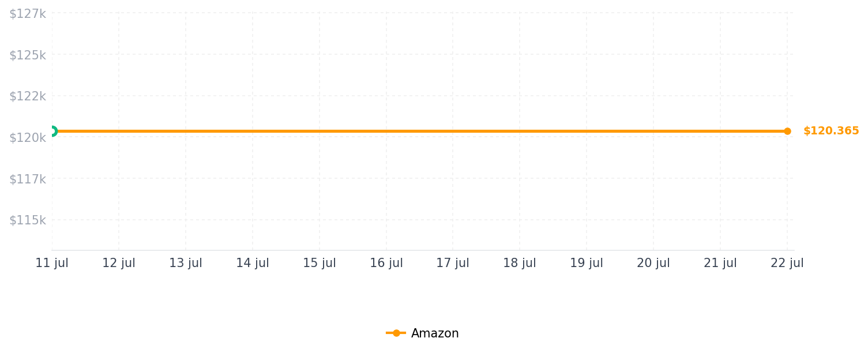Click the 15 jul axis label
The height and width of the screenshot is (353, 868).
coord(320,263)
